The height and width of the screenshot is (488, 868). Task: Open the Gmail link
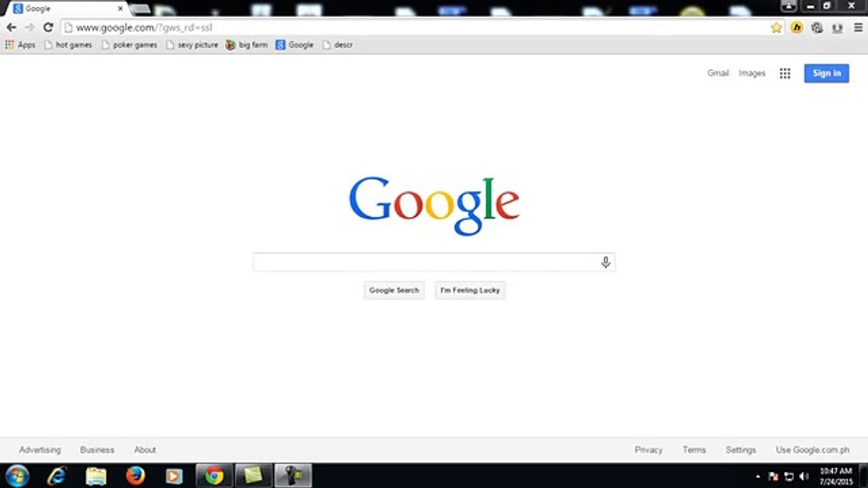click(718, 73)
